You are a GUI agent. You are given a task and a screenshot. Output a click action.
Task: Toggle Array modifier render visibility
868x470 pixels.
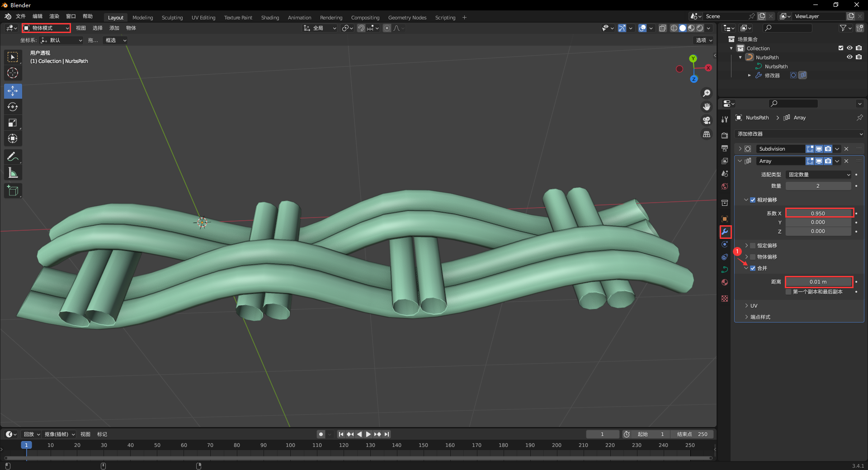click(828, 161)
